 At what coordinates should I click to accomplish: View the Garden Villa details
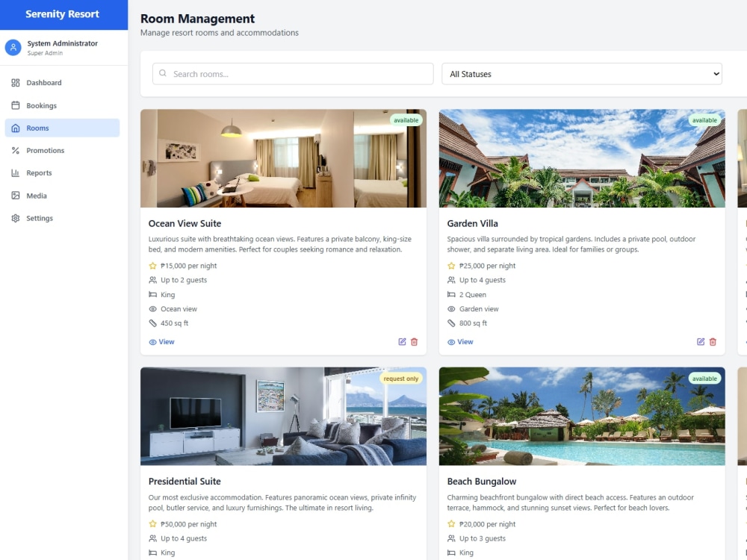(460, 342)
